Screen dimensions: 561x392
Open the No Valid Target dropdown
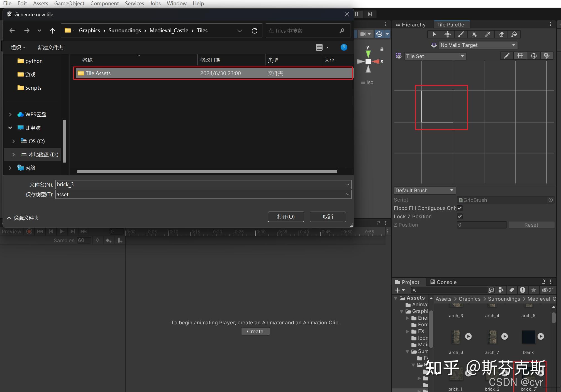tap(478, 45)
